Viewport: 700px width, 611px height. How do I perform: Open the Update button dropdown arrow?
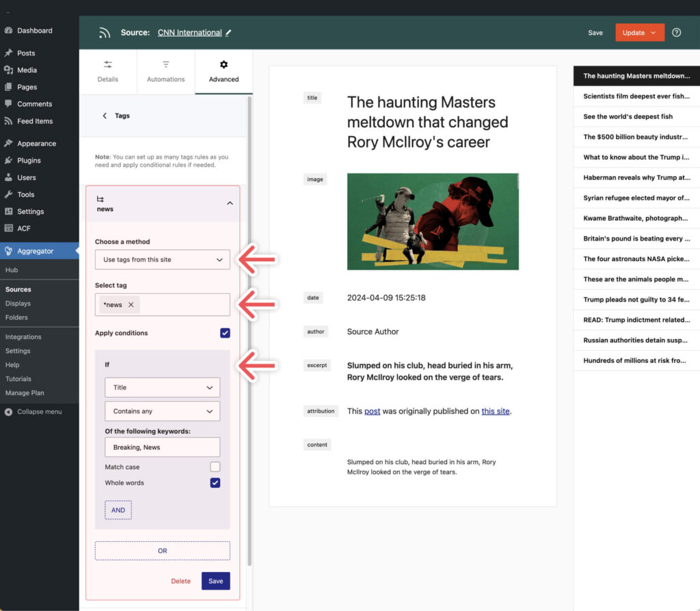click(653, 33)
